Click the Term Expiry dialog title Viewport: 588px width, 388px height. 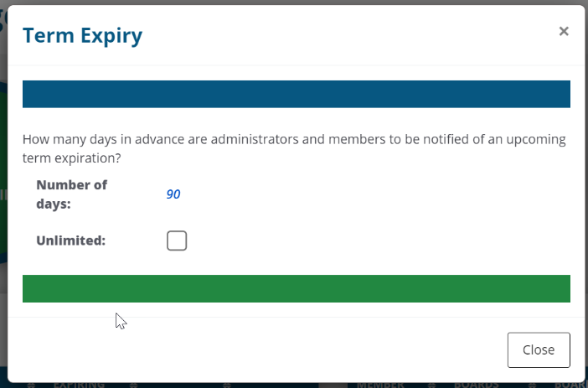coord(82,35)
